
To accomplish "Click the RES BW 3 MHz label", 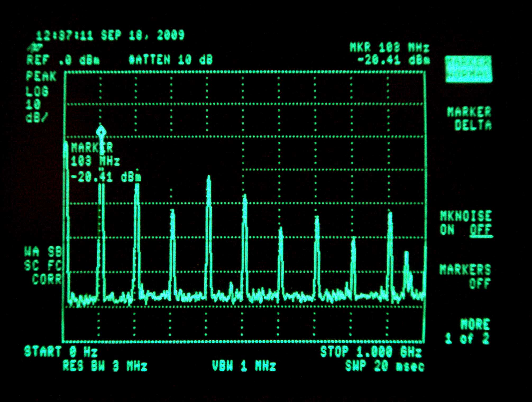I will (105, 366).
